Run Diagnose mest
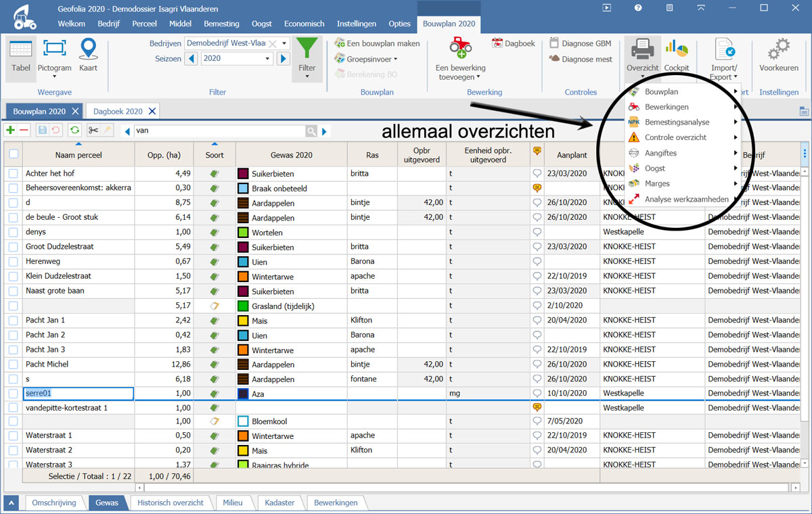 [x=580, y=59]
